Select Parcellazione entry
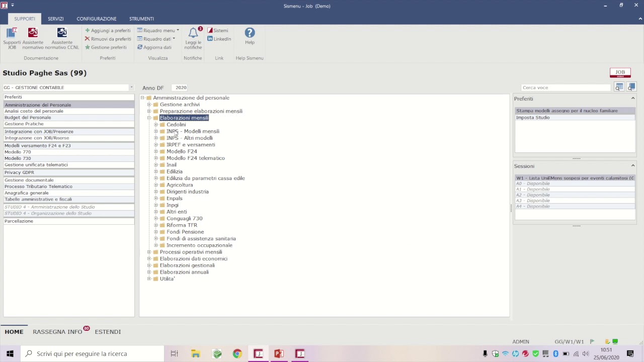 coord(68,221)
